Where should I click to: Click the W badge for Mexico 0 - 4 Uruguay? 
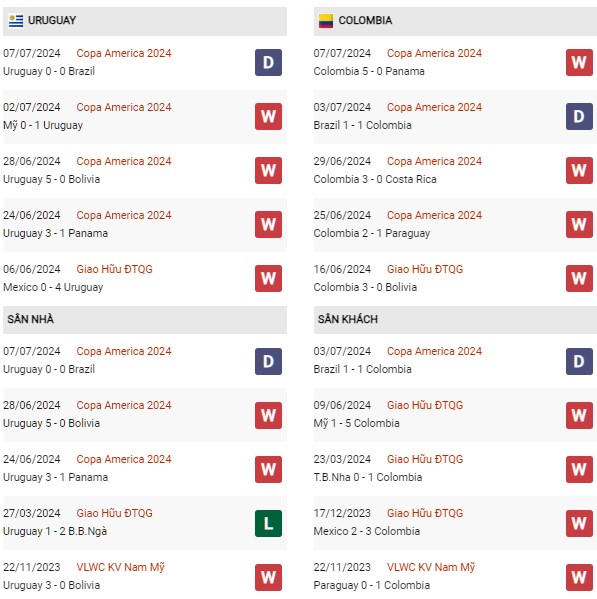pyautogui.click(x=269, y=278)
